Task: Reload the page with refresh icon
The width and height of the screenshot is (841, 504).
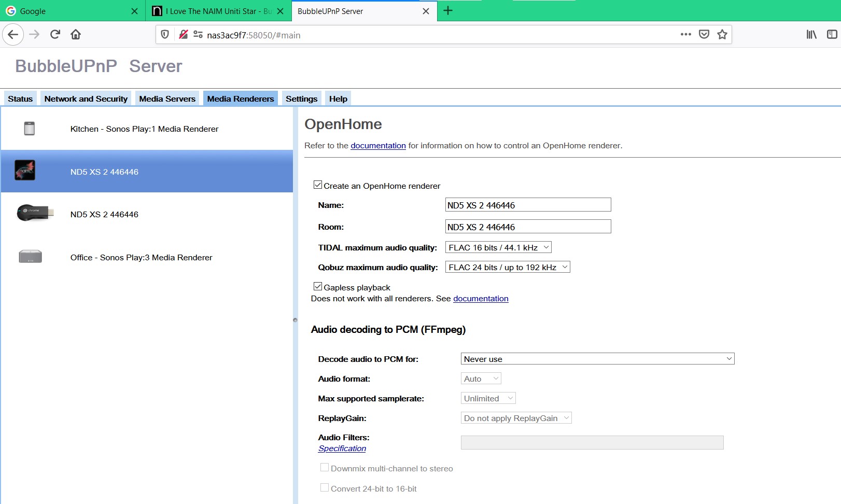Action: pos(55,35)
